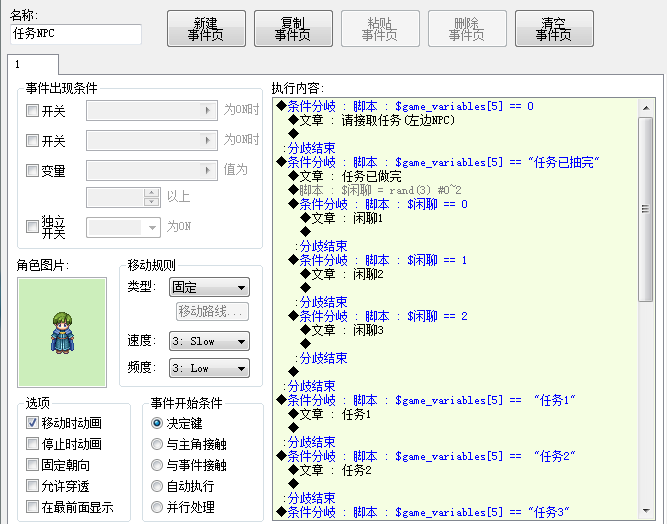Open the movement 类型 dropdown showing 固定

click(x=209, y=288)
